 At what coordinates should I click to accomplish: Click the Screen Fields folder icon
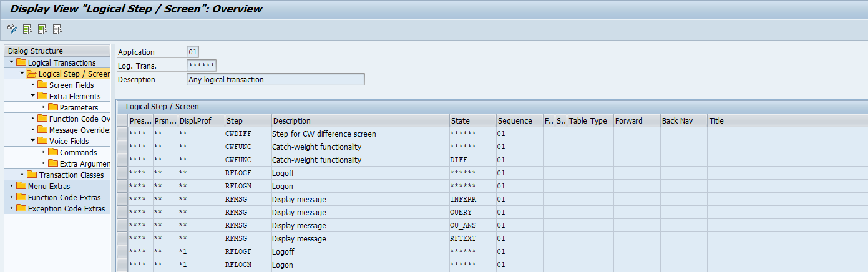(42, 85)
